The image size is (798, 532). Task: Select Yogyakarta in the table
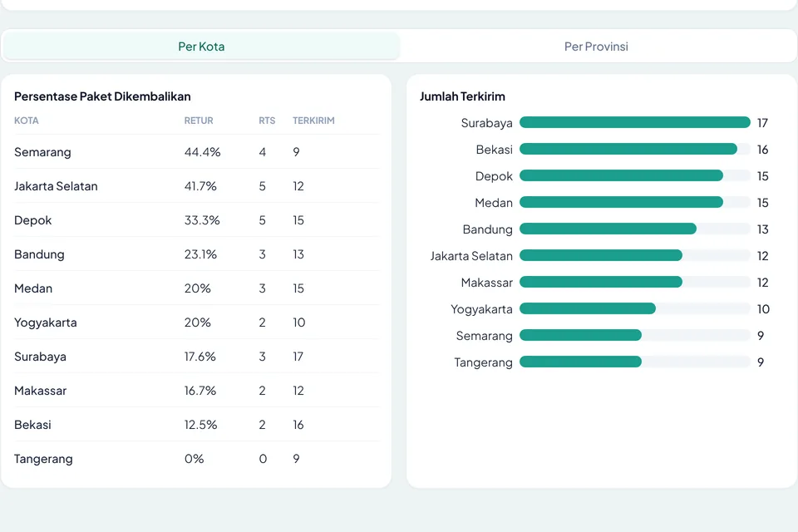(45, 323)
